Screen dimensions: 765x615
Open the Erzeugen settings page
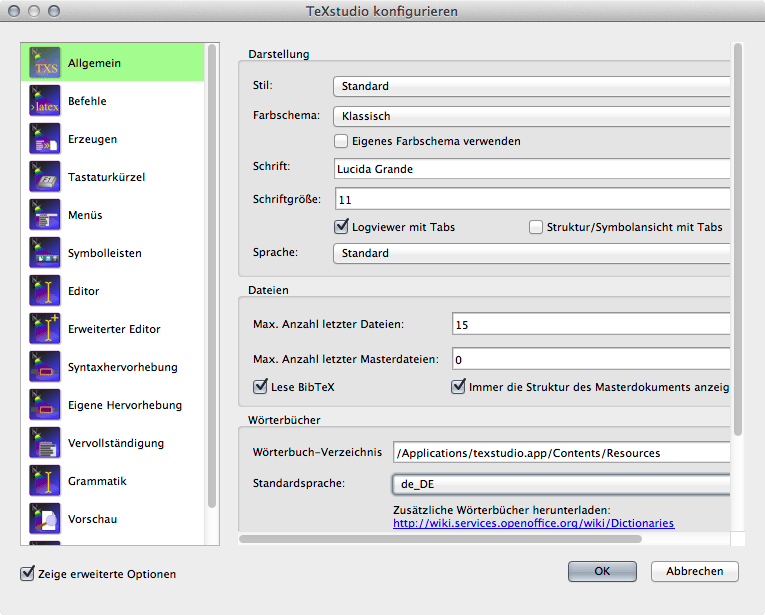click(x=92, y=139)
